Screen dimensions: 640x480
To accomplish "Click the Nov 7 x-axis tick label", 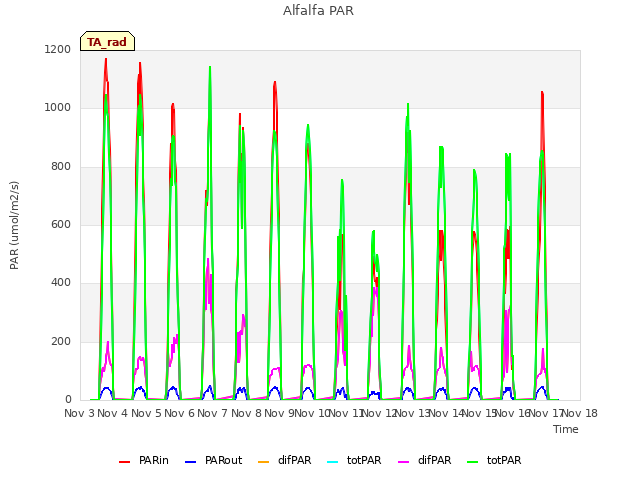I will point(213,413).
